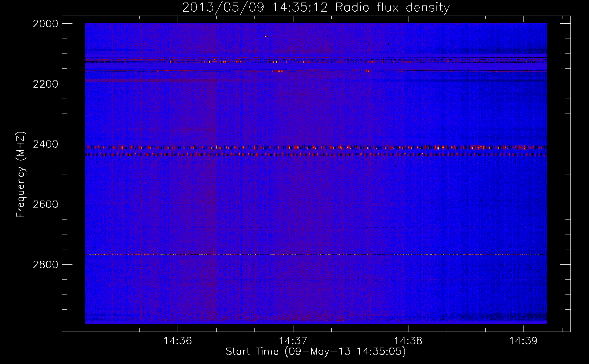
Task: Click the thin white horizontal line near 2770 MHz
Action: pyautogui.click(x=316, y=254)
